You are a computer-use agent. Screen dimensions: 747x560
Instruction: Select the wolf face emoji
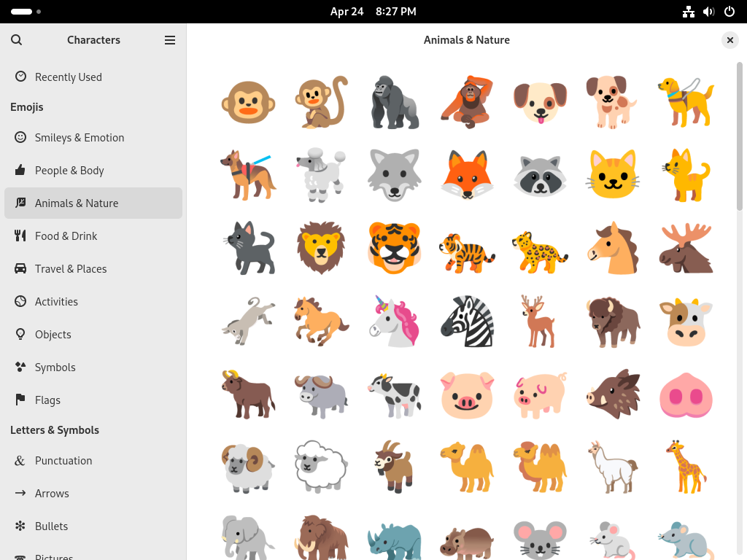tap(395, 175)
